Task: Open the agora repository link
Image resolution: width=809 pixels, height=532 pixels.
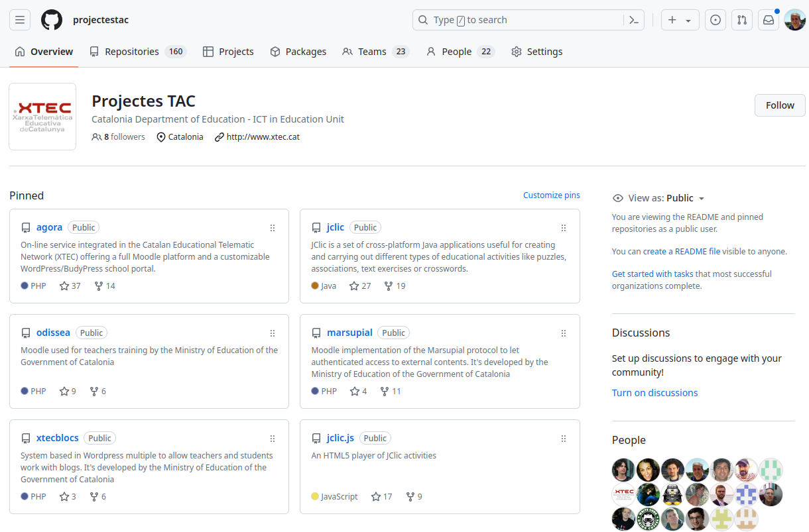Action: click(x=49, y=227)
